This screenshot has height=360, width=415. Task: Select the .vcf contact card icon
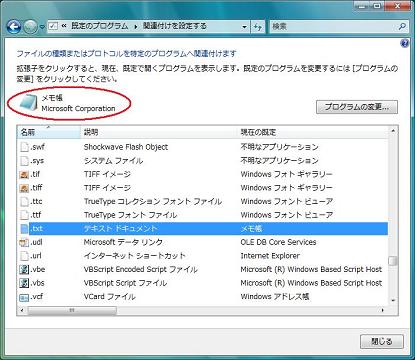(x=24, y=297)
